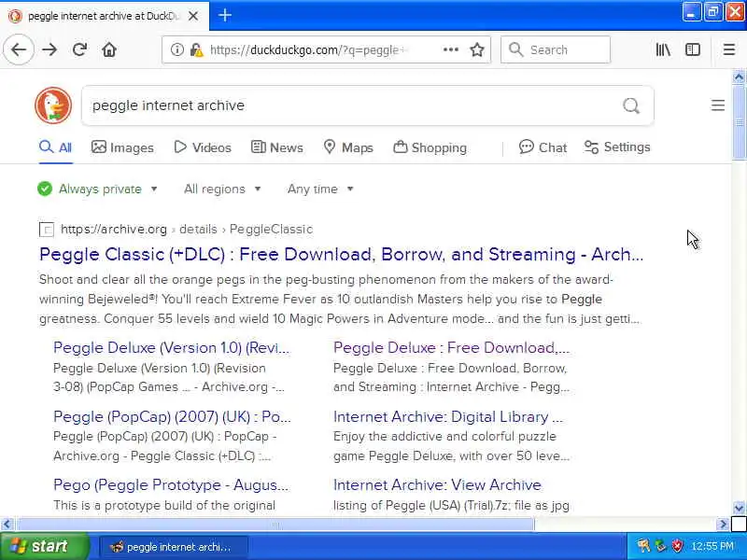Image resolution: width=747 pixels, height=560 pixels.
Task: Click the DuckDuckGo duck logo
Action: click(x=53, y=105)
